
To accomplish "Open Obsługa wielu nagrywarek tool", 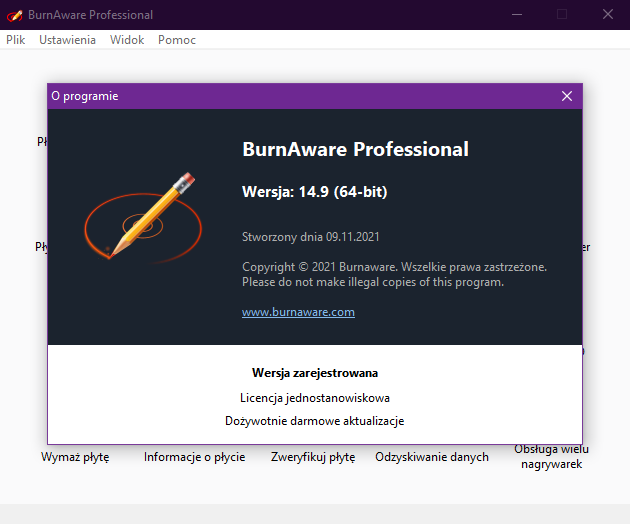I will click(x=551, y=457).
